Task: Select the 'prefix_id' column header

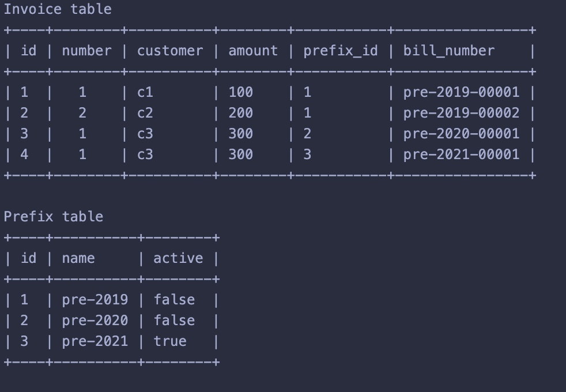Action: click(x=341, y=51)
